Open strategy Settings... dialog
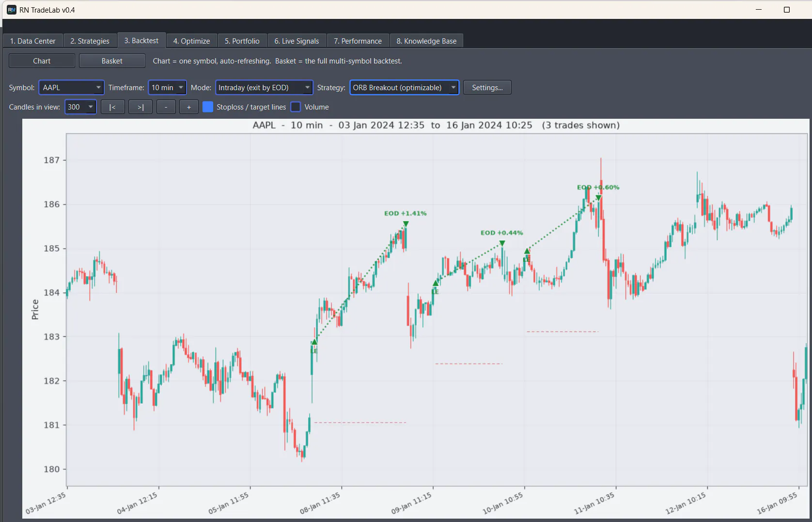The image size is (812, 522). pos(487,88)
